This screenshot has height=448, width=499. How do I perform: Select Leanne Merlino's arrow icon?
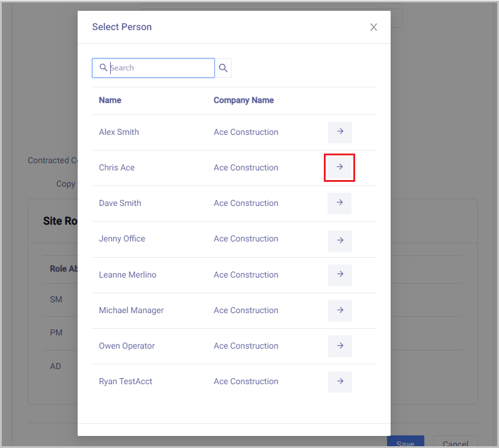tap(339, 275)
